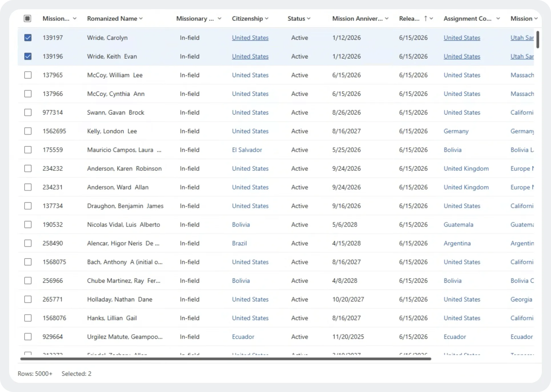Select the Nicolas Vidal row checkbox
The image size is (551, 392).
28,225
